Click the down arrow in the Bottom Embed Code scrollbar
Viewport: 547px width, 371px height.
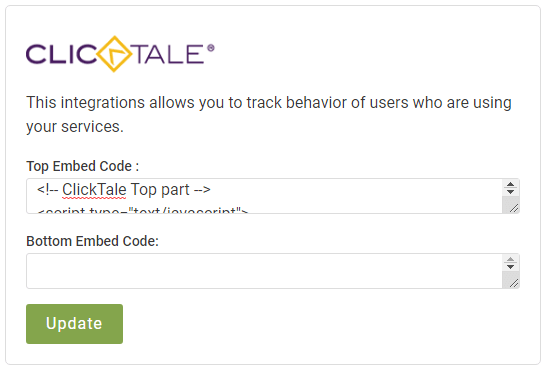pos(510,267)
